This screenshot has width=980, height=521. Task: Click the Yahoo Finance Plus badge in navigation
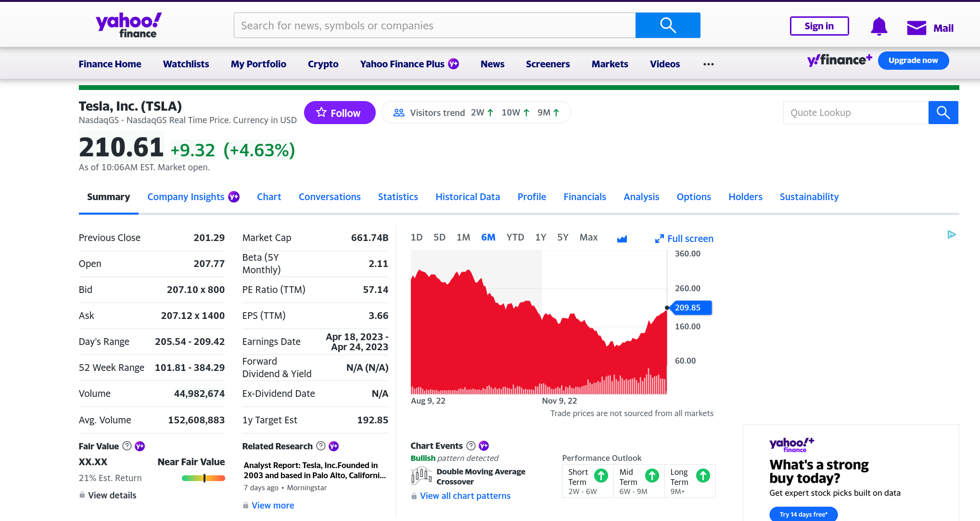[x=454, y=64]
